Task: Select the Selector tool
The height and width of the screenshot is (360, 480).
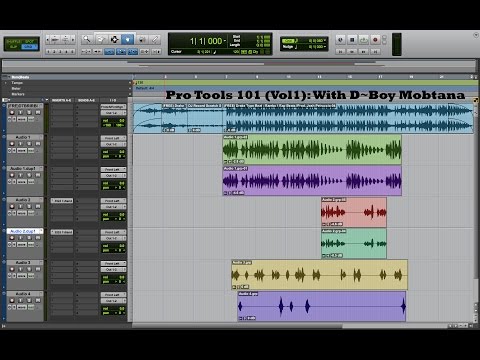Action: coord(114,39)
